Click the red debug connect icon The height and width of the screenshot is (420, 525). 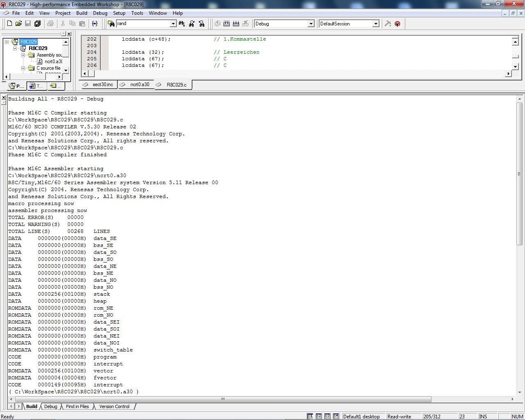pyautogui.click(x=397, y=24)
